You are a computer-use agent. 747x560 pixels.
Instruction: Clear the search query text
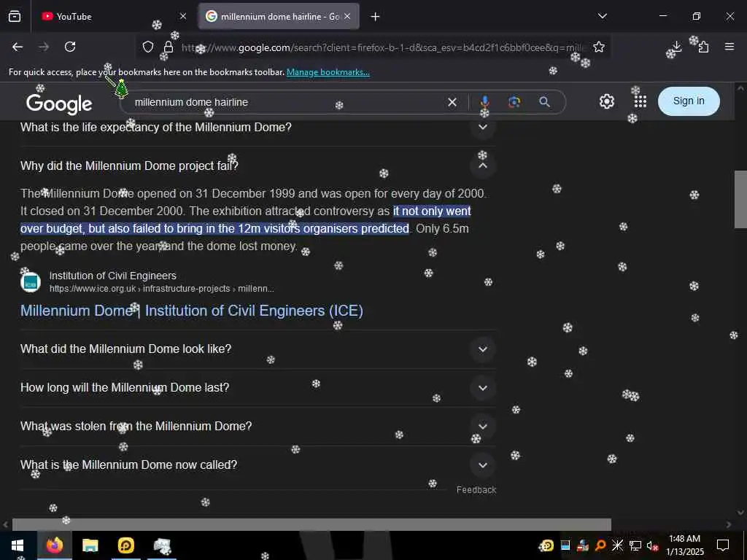point(452,102)
